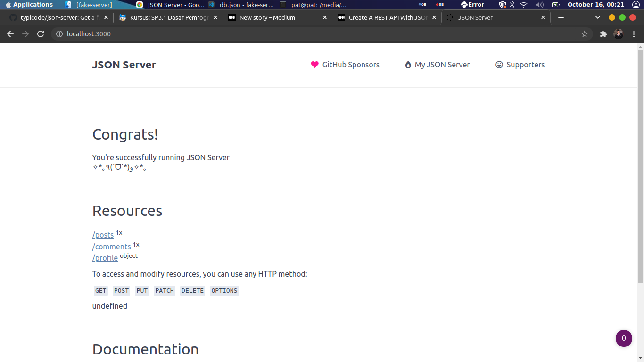Open the /profile resource link
This screenshot has height=362, width=644.
click(105, 258)
